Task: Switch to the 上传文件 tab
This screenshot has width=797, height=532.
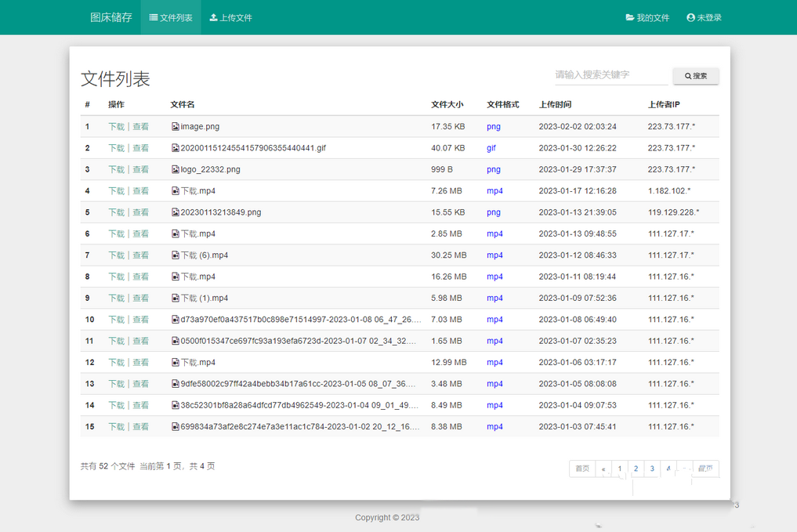Action: point(230,16)
